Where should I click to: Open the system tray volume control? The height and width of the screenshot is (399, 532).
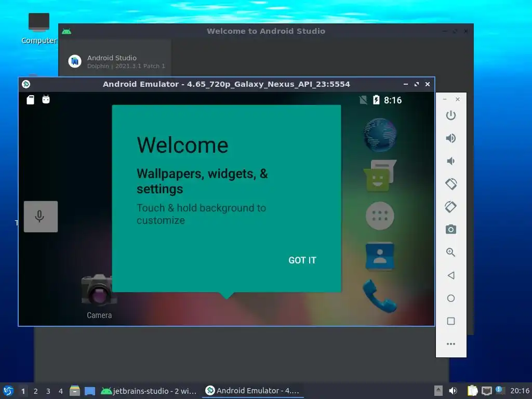point(453,391)
